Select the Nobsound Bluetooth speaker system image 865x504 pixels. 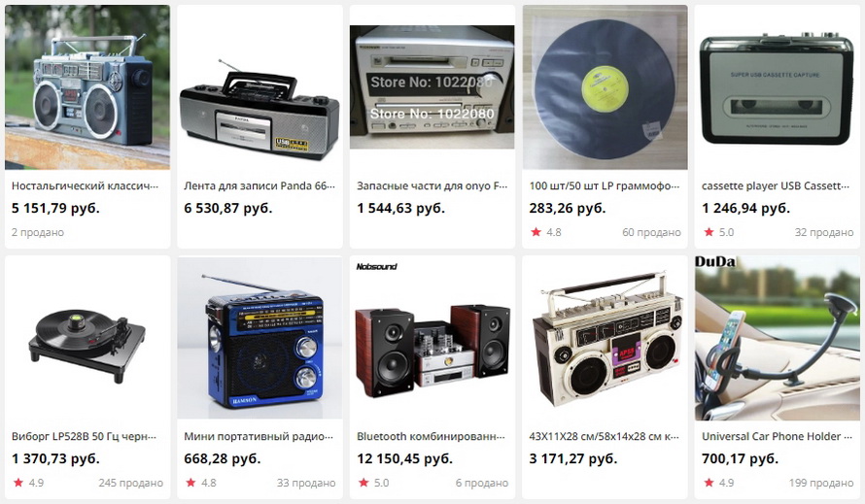pyautogui.click(x=432, y=338)
